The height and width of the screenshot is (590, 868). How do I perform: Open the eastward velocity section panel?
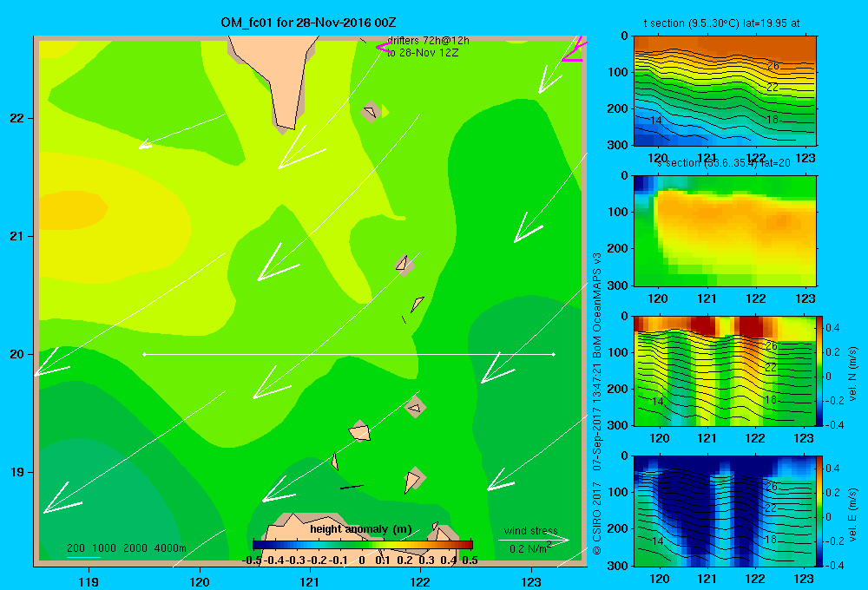click(x=725, y=511)
